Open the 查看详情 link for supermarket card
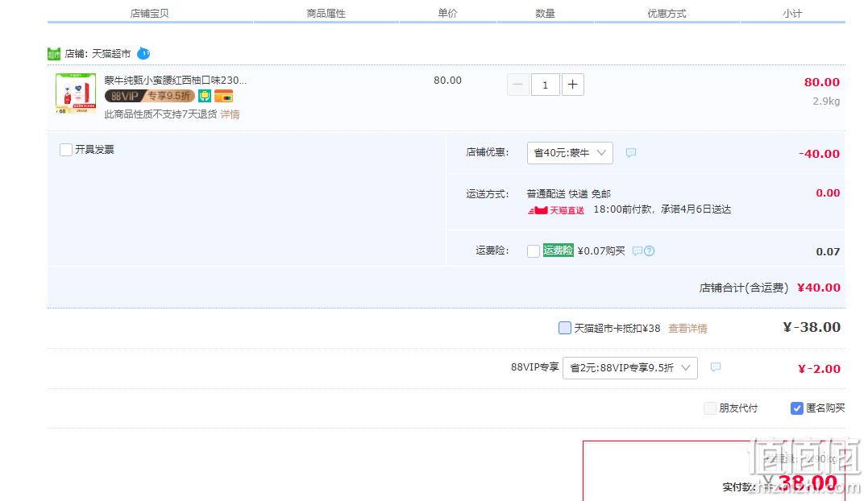This screenshot has height=501, width=868. pos(687,329)
